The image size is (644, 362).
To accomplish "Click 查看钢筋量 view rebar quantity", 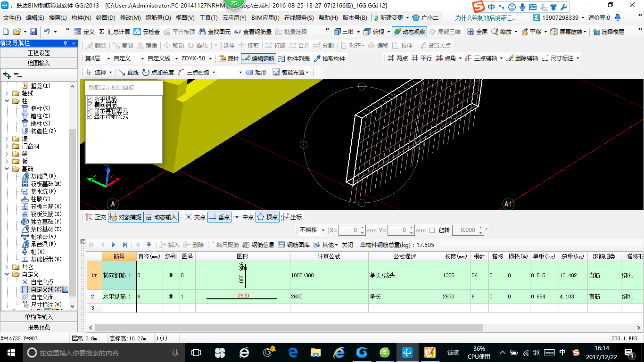I will click(x=253, y=32).
